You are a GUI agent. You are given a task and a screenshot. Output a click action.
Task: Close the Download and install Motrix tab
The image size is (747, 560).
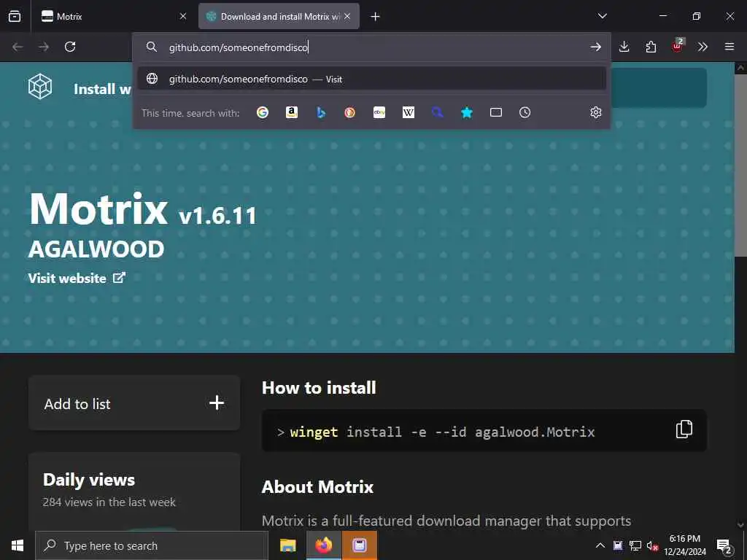click(x=347, y=16)
